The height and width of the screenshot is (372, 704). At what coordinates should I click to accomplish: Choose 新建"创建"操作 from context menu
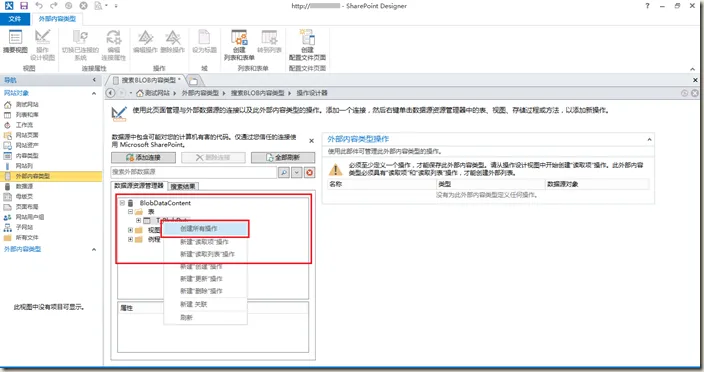[x=205, y=267]
